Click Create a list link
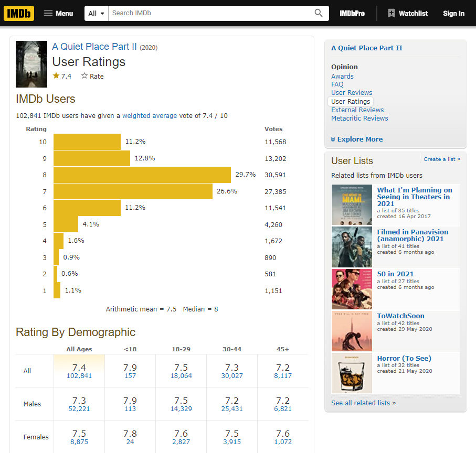The width and height of the screenshot is (476, 453). click(x=442, y=159)
